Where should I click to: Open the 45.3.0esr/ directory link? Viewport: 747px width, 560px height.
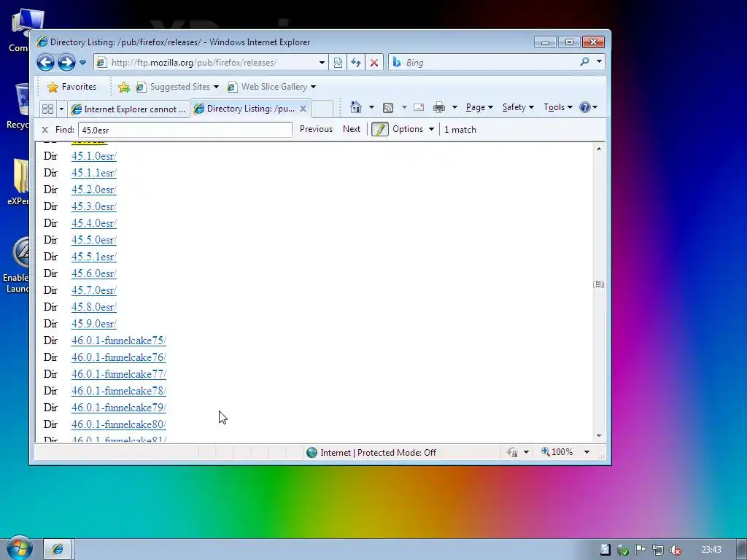pos(94,206)
